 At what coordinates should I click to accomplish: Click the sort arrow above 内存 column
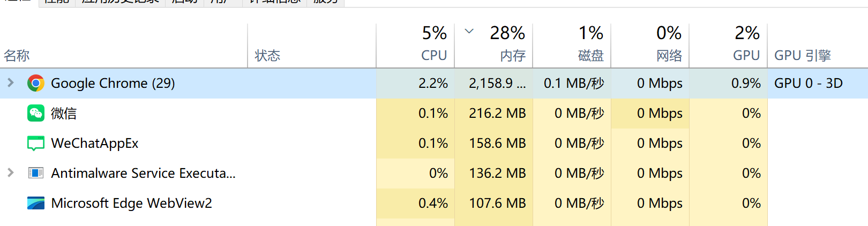(469, 31)
